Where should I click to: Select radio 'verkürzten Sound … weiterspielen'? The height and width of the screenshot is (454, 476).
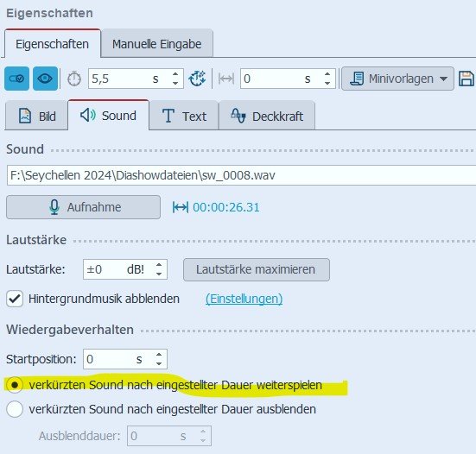(x=15, y=385)
